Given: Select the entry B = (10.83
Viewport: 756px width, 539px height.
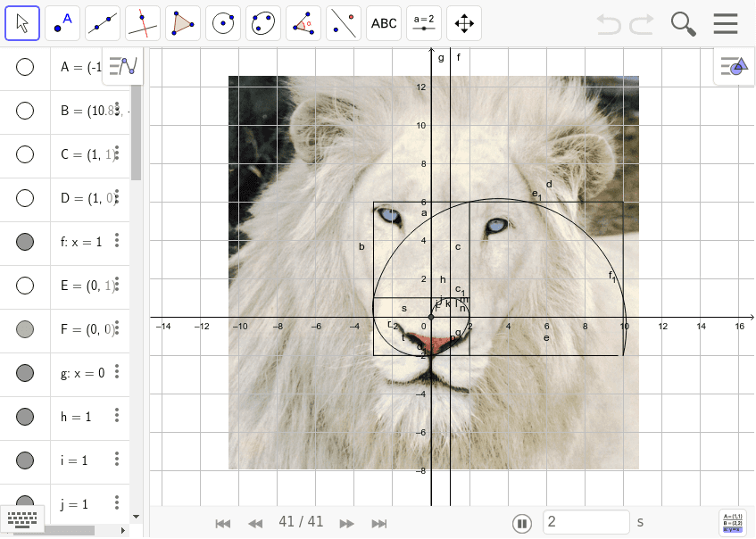Looking at the screenshot, I should [89, 111].
